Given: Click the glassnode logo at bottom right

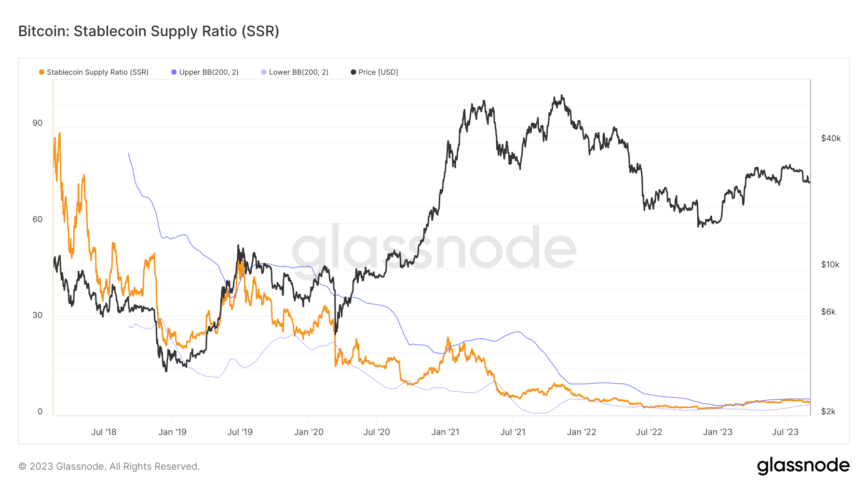Looking at the screenshot, I should pos(803,466).
